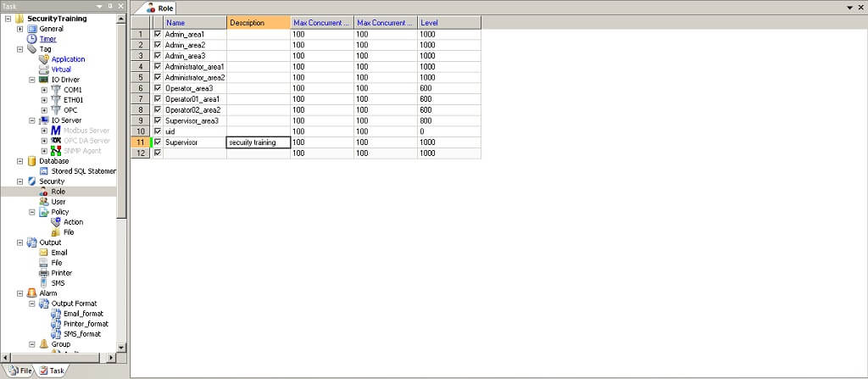Collapse the Policy tree node

point(32,212)
